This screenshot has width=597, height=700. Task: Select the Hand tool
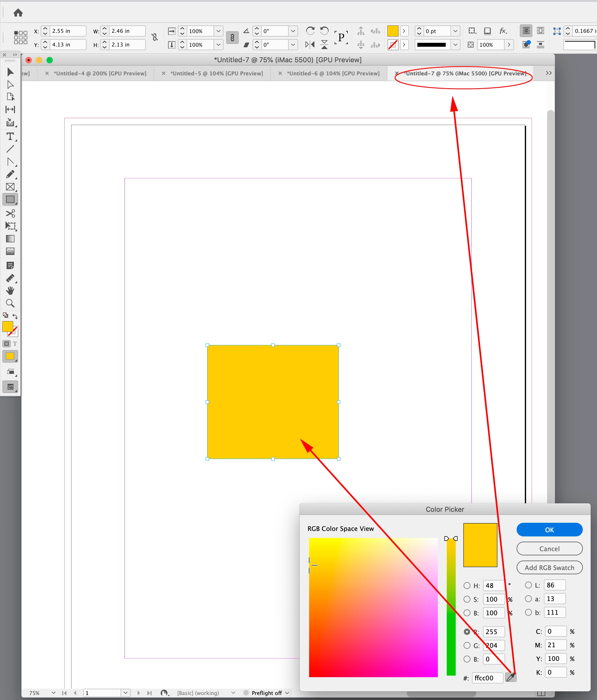coord(10,291)
